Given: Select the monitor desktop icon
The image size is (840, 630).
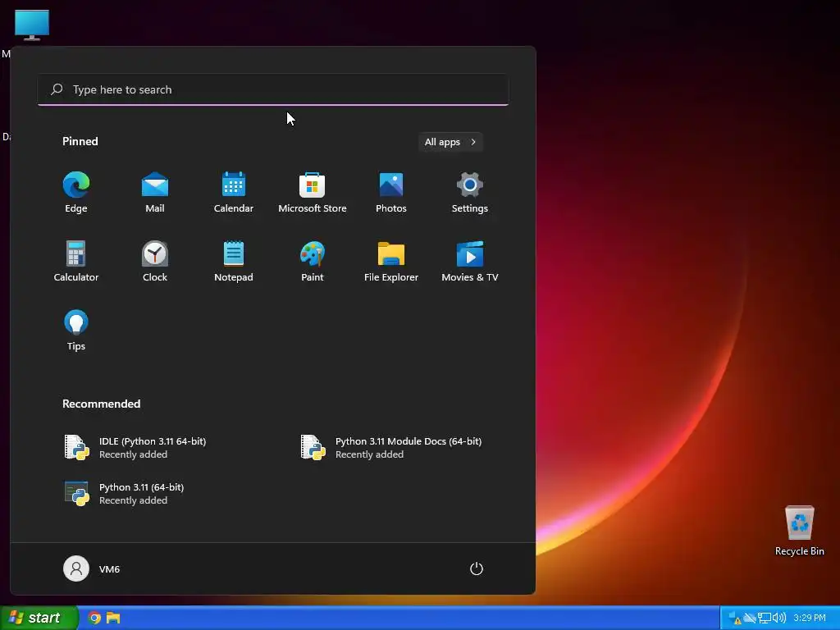Looking at the screenshot, I should [32, 25].
